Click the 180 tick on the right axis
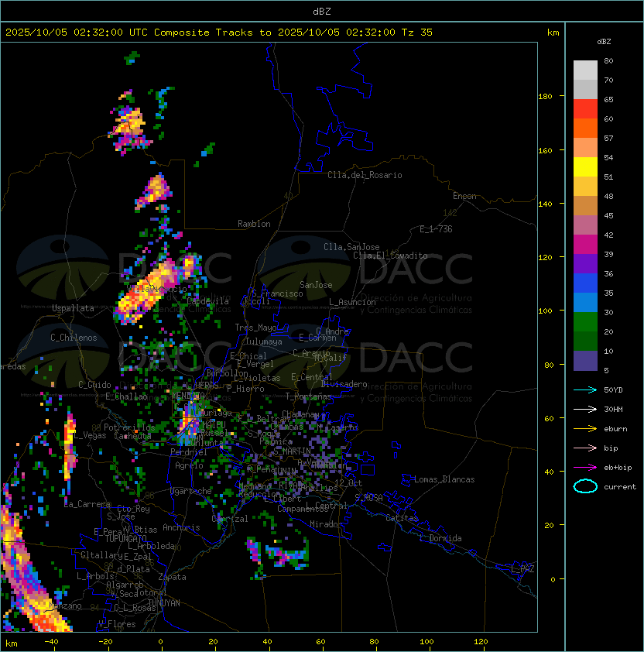The image size is (644, 652). [545, 97]
